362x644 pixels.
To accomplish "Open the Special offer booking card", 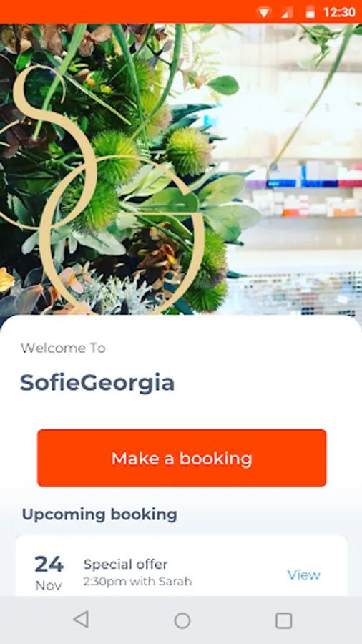I will [182, 566].
